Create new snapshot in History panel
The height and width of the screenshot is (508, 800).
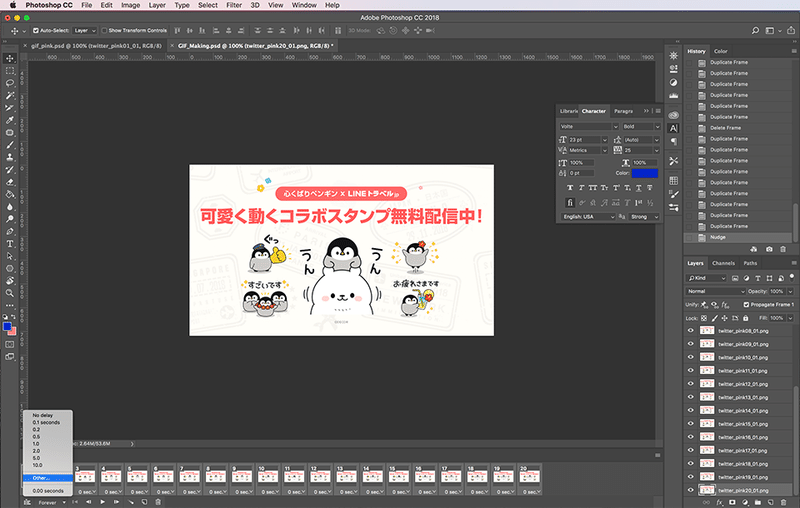coord(769,249)
